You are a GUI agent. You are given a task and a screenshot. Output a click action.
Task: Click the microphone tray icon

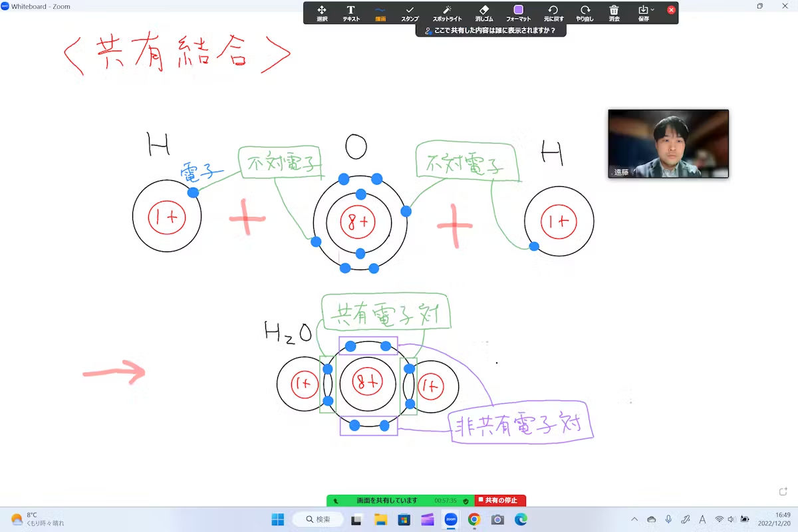668,519
